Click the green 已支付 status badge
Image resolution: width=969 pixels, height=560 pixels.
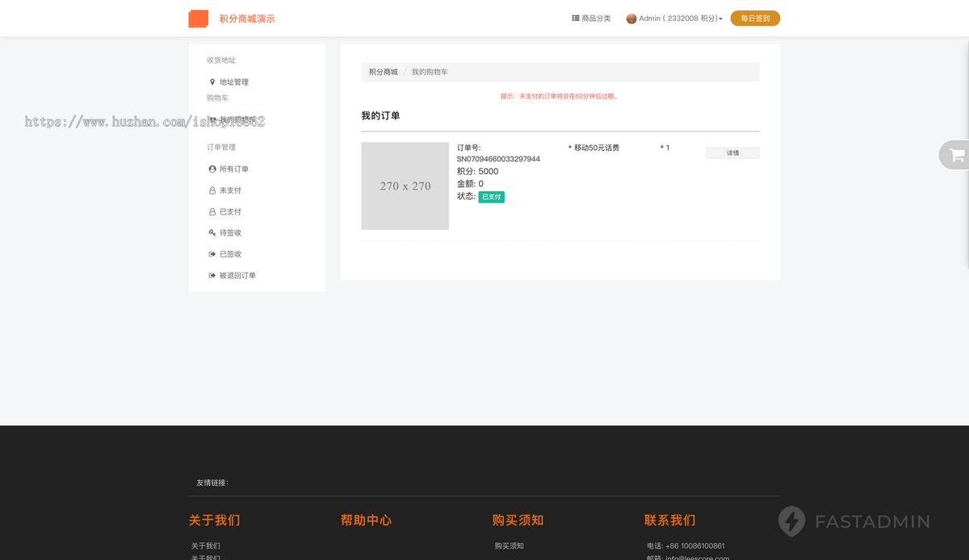click(x=491, y=196)
